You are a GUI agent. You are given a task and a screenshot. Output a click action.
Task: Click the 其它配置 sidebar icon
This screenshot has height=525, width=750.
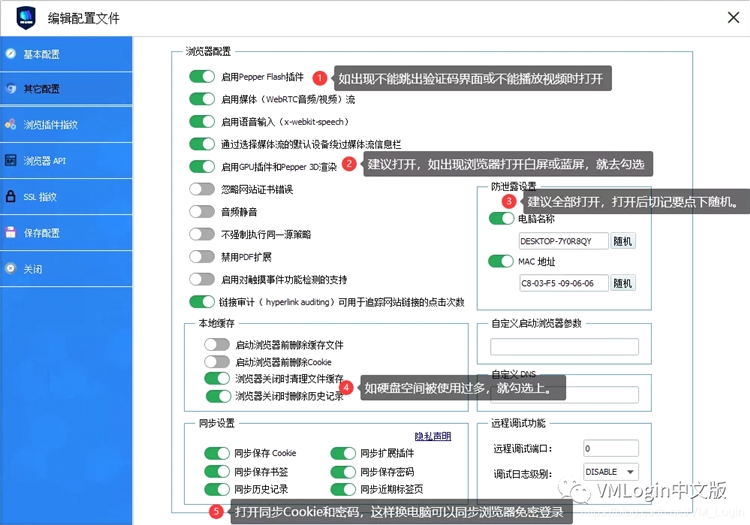(11, 88)
